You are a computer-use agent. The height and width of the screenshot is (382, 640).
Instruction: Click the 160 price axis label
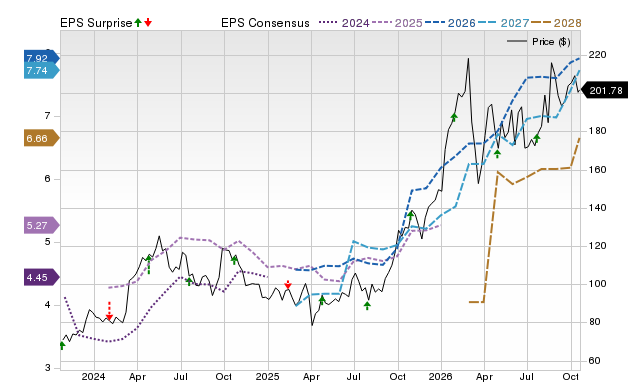(597, 169)
